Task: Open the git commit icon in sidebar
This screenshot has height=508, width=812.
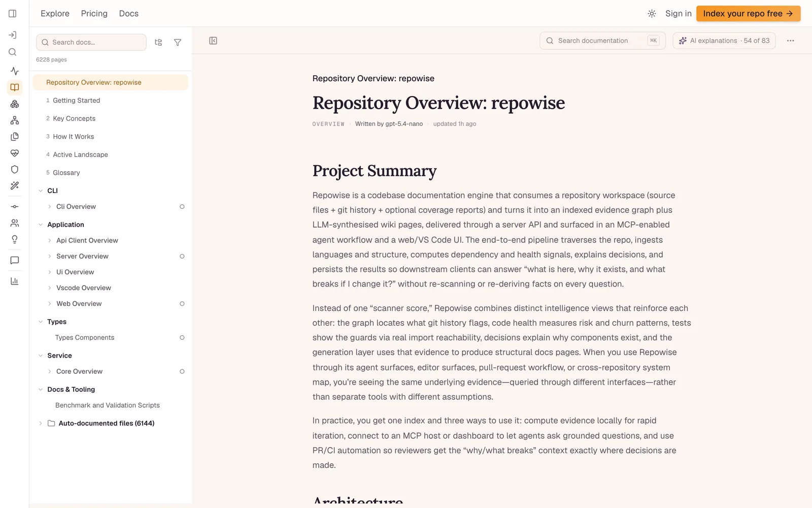Action: point(15,207)
